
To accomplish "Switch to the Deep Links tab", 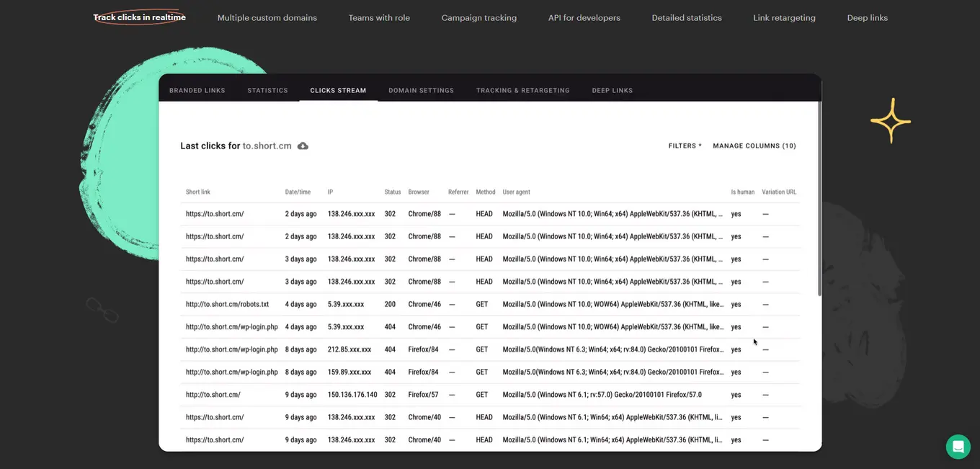I will pyautogui.click(x=612, y=91).
